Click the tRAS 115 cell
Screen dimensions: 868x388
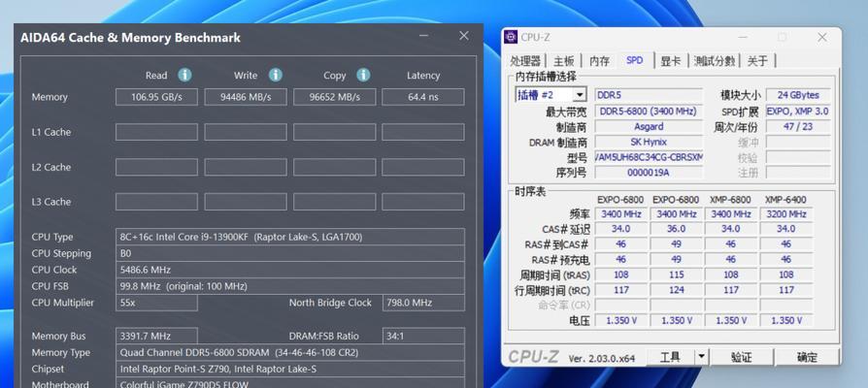[x=676, y=275]
